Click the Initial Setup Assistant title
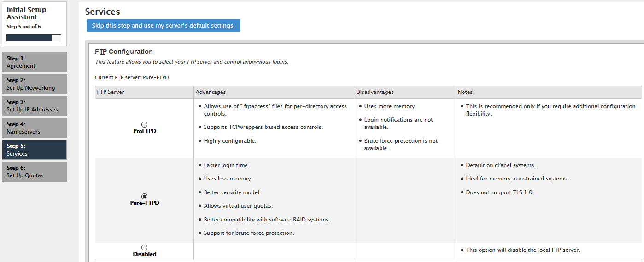This screenshot has width=644, height=262. [26, 13]
